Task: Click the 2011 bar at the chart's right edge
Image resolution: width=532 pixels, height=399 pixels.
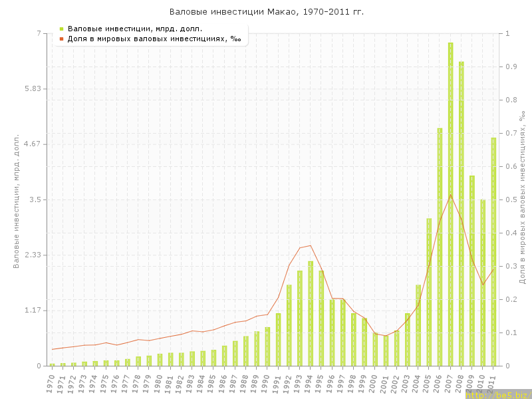Action: (493, 251)
